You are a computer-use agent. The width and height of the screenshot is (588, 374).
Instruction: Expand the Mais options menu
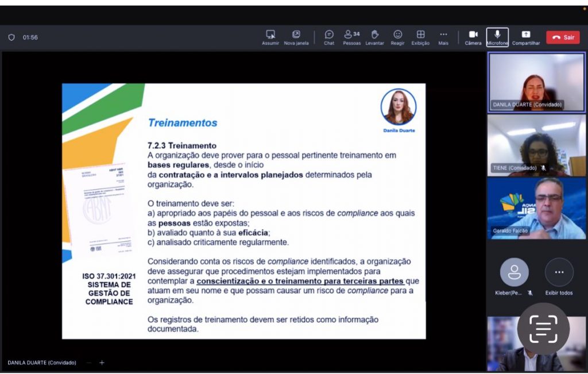[443, 34]
